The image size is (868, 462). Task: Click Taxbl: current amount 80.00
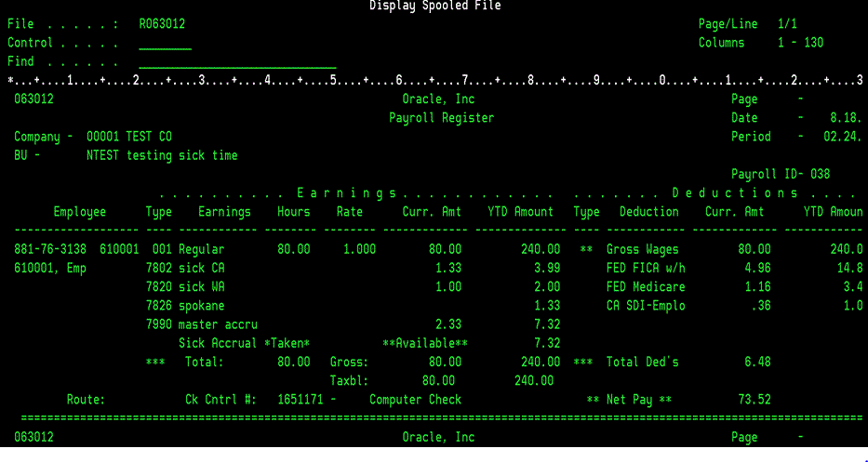click(x=438, y=381)
